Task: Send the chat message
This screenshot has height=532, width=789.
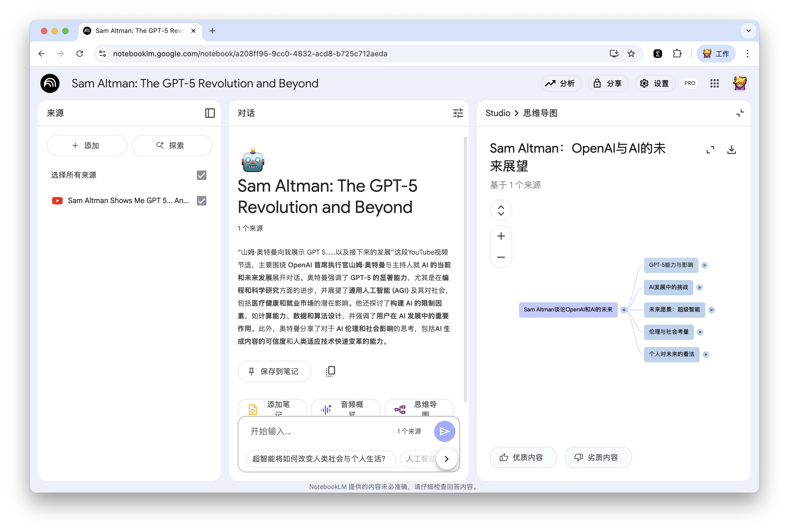Action: [444, 431]
